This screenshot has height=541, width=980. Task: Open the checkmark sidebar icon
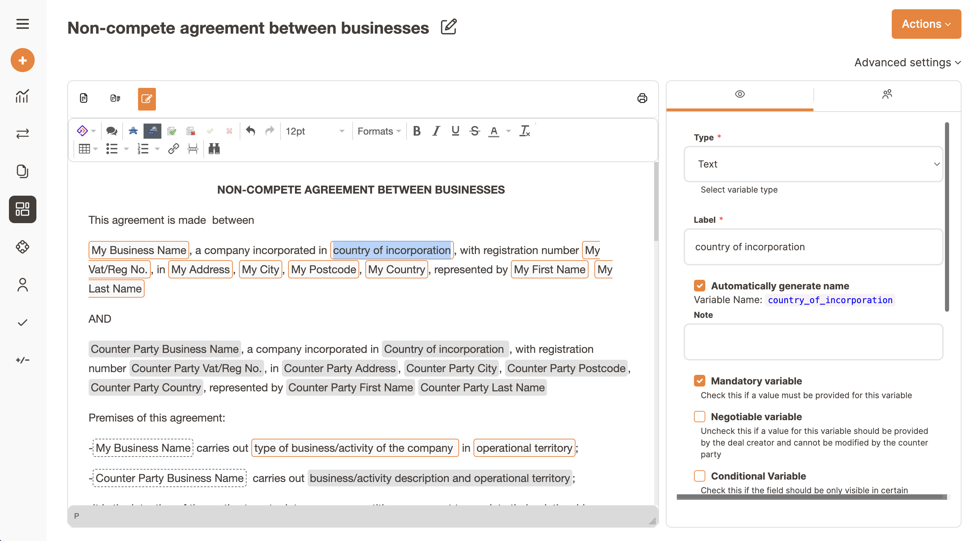[22, 323]
